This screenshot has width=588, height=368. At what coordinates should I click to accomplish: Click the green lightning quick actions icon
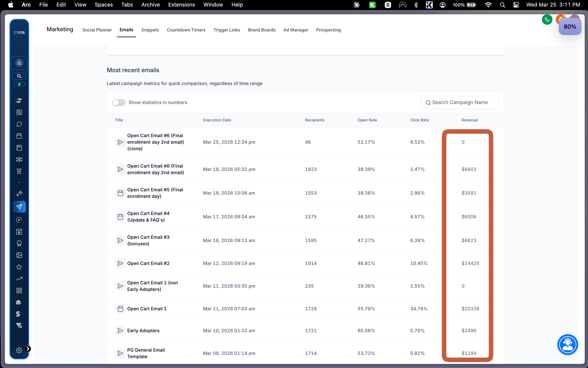[19, 84]
